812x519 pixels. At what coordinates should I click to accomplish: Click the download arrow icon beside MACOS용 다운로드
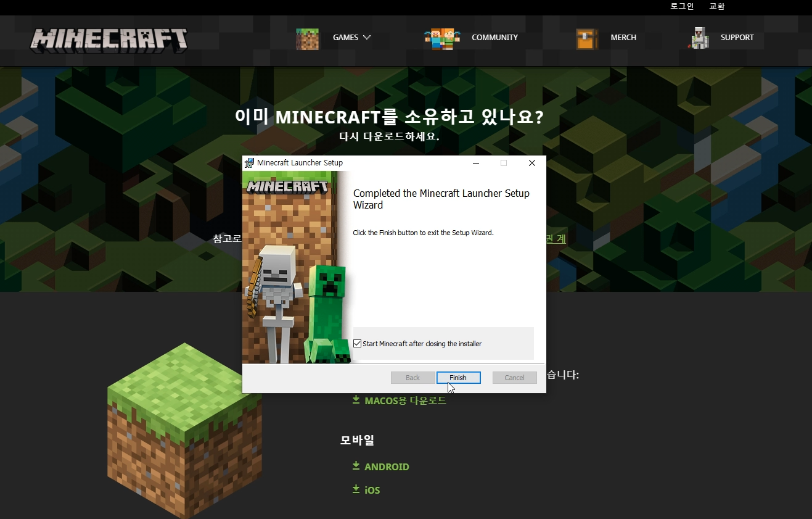click(356, 400)
